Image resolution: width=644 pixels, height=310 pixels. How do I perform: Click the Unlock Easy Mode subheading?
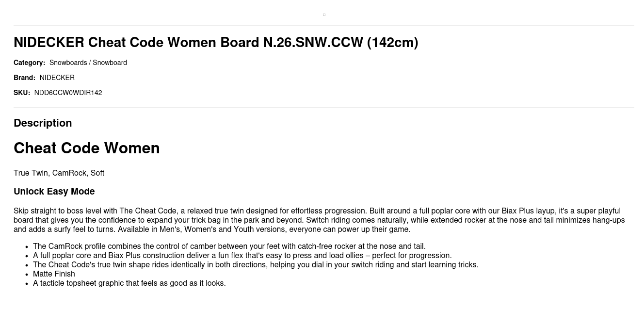click(x=54, y=192)
